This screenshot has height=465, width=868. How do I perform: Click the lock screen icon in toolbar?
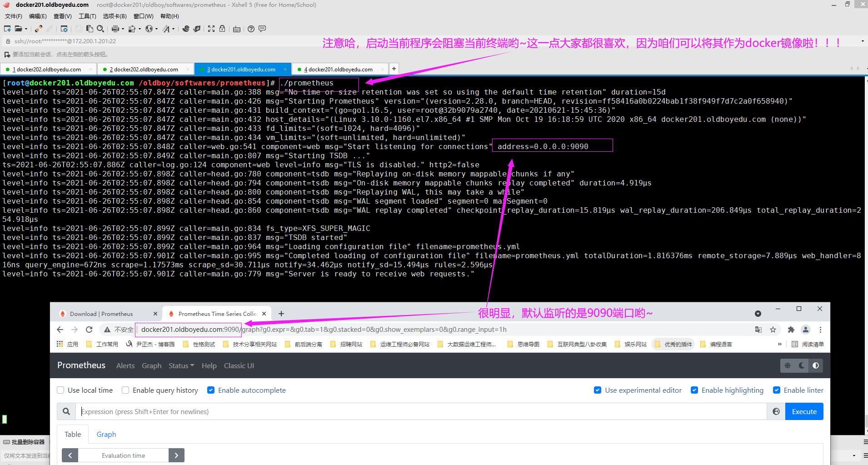[222, 29]
